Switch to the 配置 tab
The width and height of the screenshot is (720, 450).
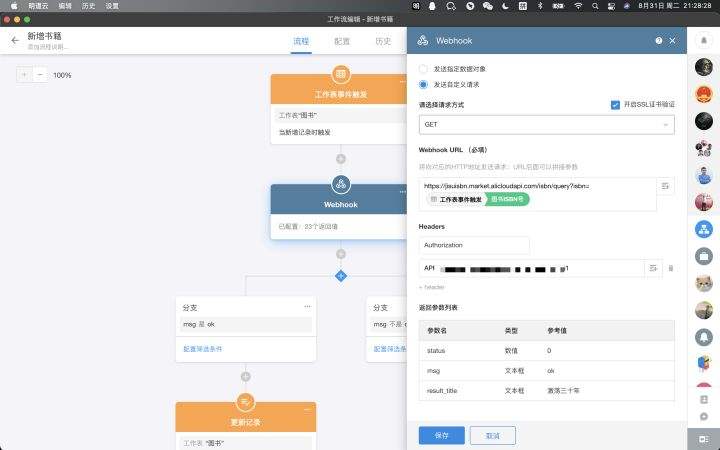342,41
